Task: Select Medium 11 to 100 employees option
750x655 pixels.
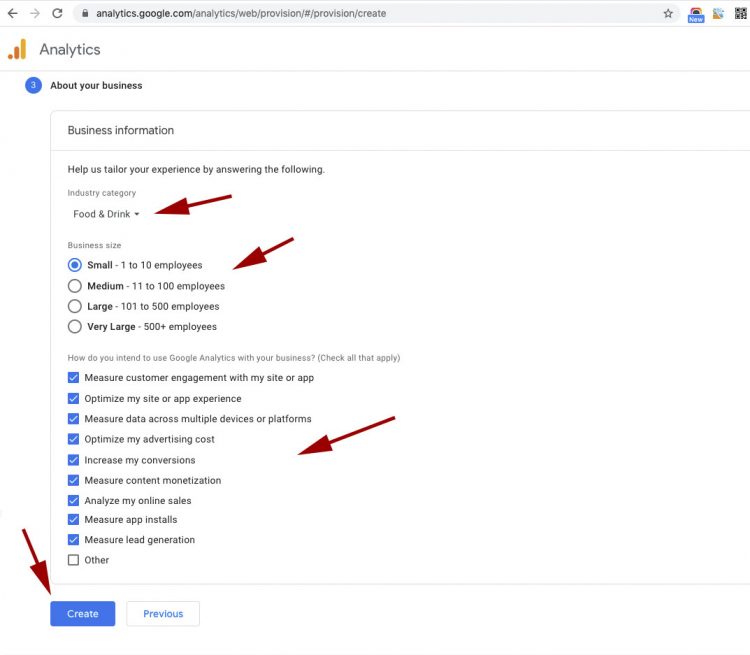Action: point(75,286)
